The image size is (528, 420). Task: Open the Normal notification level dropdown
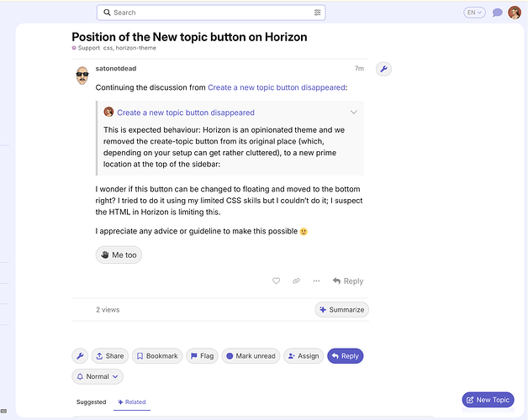point(98,376)
